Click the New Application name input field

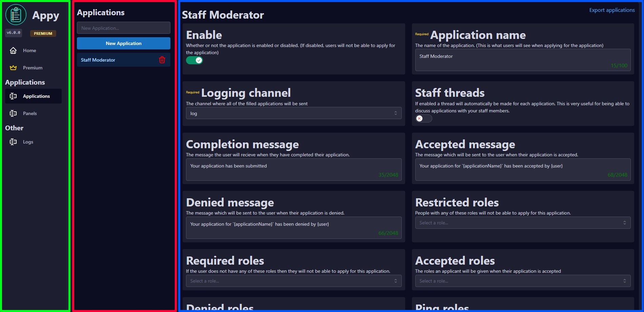(123, 28)
